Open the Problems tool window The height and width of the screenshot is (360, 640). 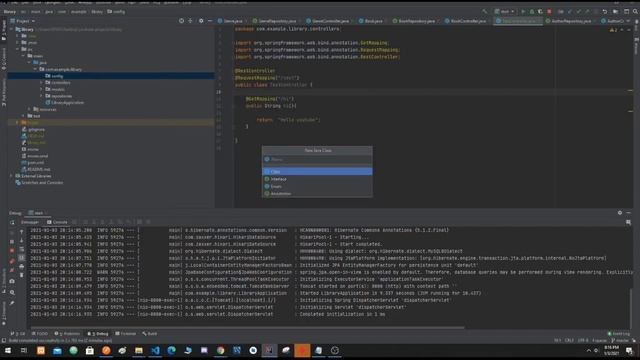click(x=67, y=333)
